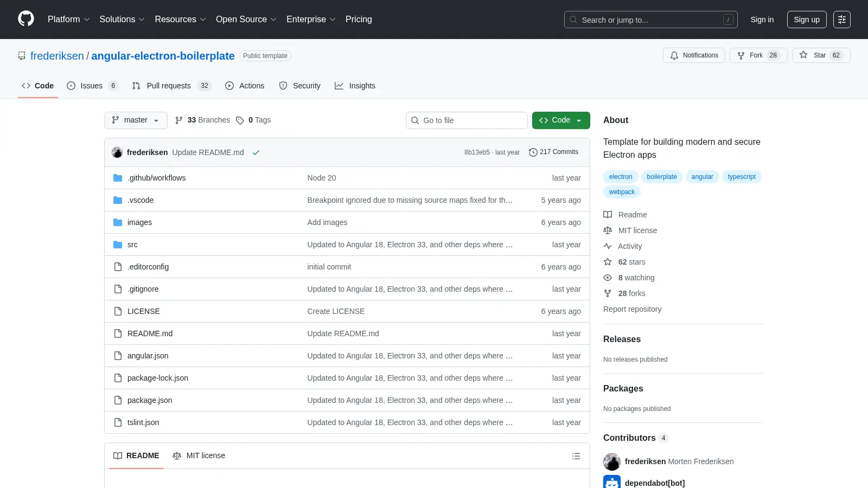Expand the Solutions menu
Screen dimensions: 868x488
122,20
